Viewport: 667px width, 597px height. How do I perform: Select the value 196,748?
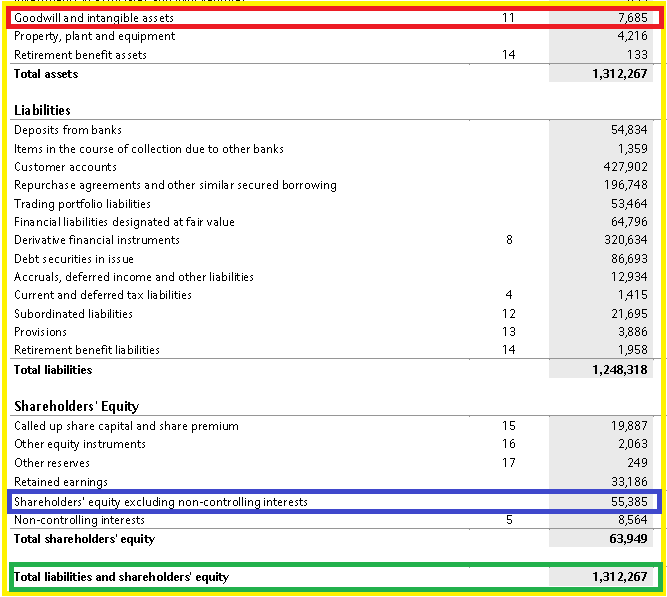[626, 185]
